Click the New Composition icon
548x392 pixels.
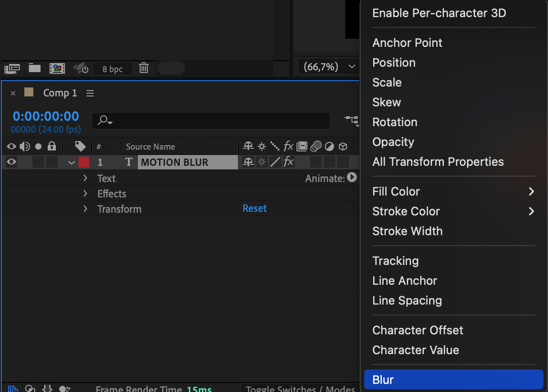click(x=57, y=68)
